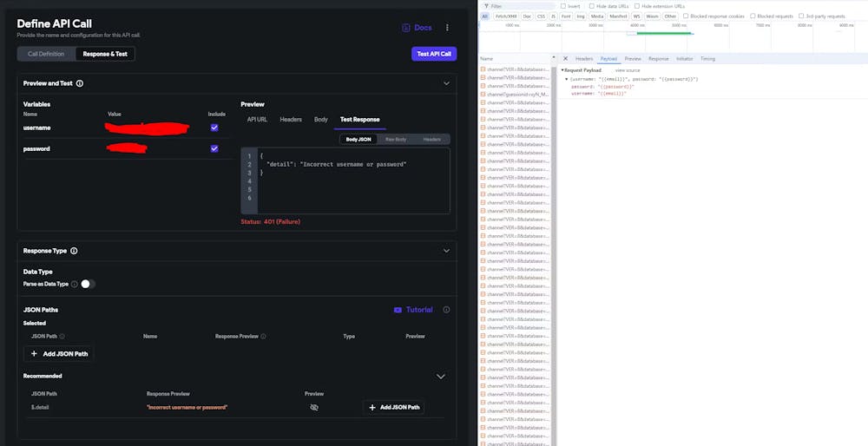The width and height of the screenshot is (868, 446).
Task: Filter network requests by JS
Action: pyautogui.click(x=552, y=16)
